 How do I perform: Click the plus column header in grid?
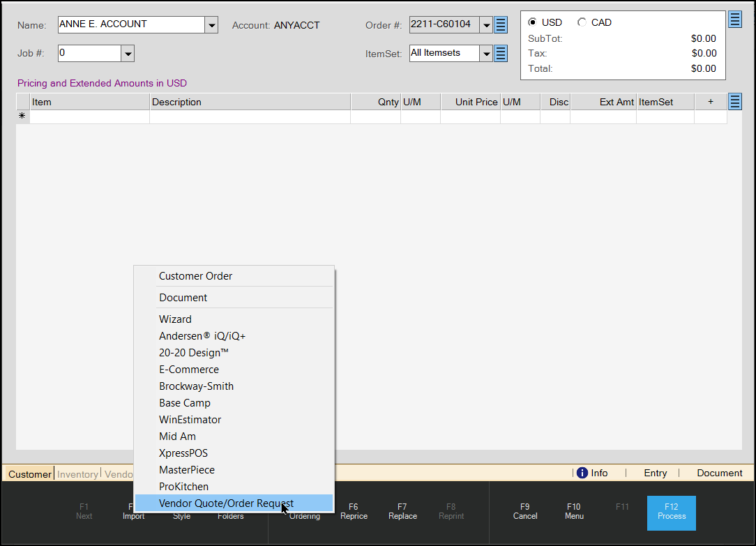coord(710,102)
